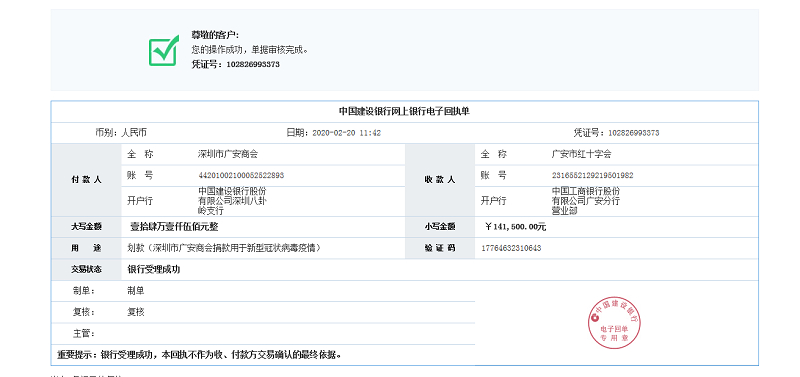The width and height of the screenshot is (800, 377).
Task: Click the red China Construction Bank seal
Action: [x=614, y=322]
